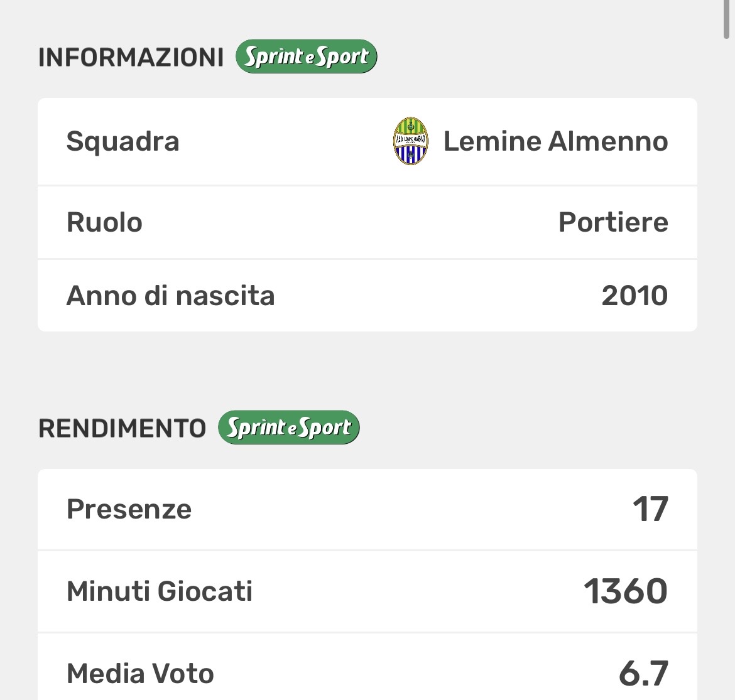The width and height of the screenshot is (735, 700).
Task: Click the 17 appearances value
Action: (x=650, y=509)
